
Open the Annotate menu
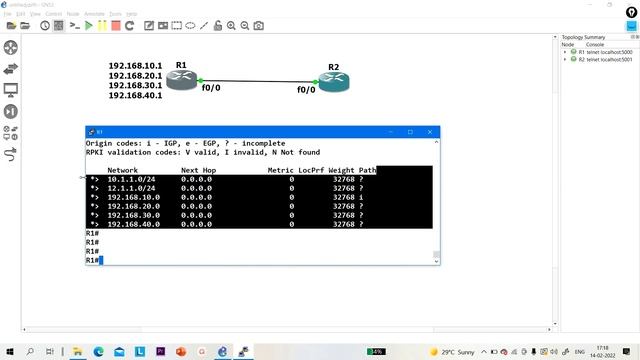click(x=94, y=14)
